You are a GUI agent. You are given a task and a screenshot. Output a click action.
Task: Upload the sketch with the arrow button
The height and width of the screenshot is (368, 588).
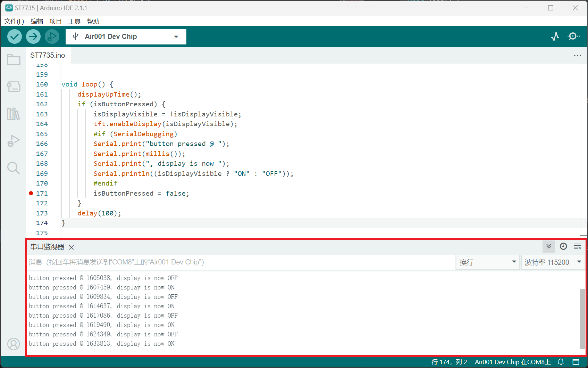[33, 36]
